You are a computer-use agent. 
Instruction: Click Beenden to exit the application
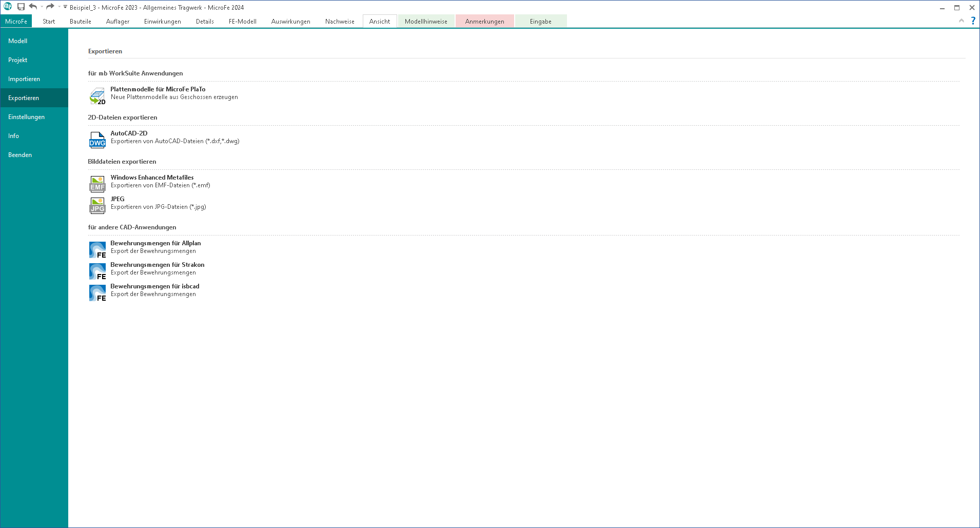pos(20,155)
